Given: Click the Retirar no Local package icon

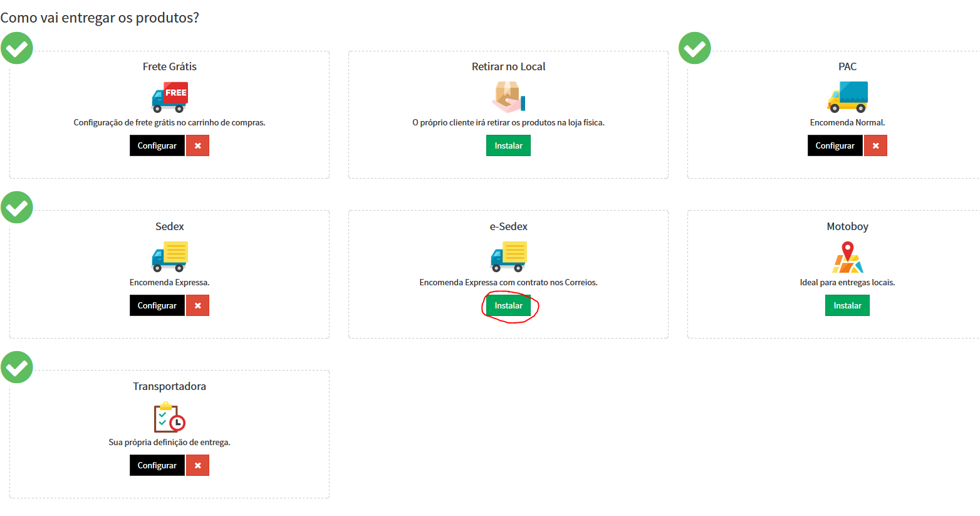Looking at the screenshot, I should click(509, 97).
